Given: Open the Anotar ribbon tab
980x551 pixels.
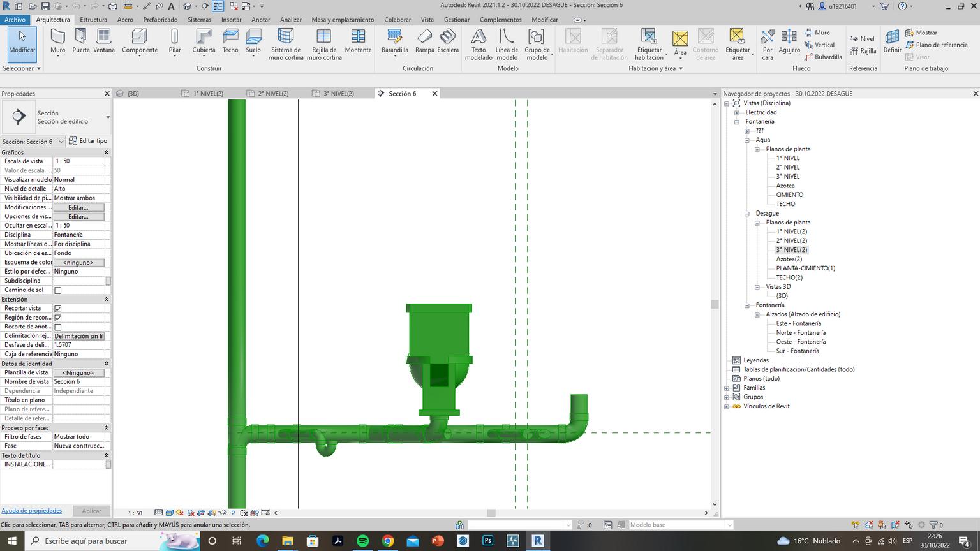Looking at the screenshot, I should pyautogui.click(x=260, y=20).
